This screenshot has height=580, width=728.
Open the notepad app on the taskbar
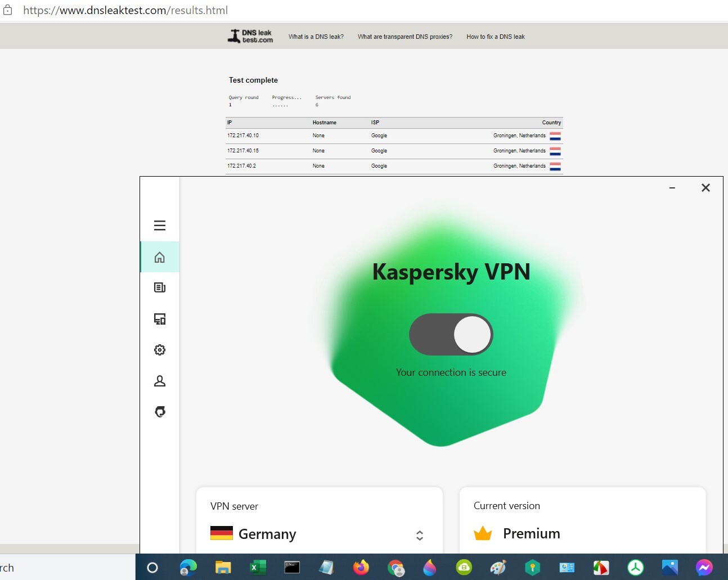click(326, 568)
